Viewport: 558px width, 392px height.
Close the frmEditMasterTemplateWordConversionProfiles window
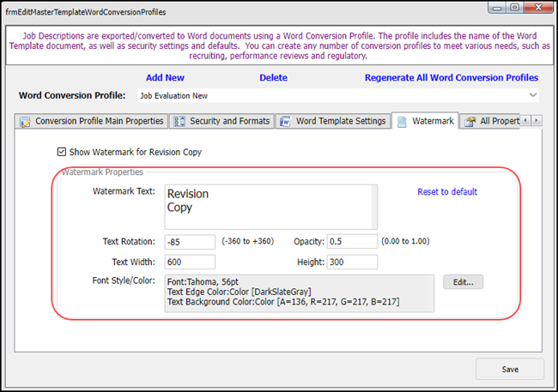click(538, 8)
